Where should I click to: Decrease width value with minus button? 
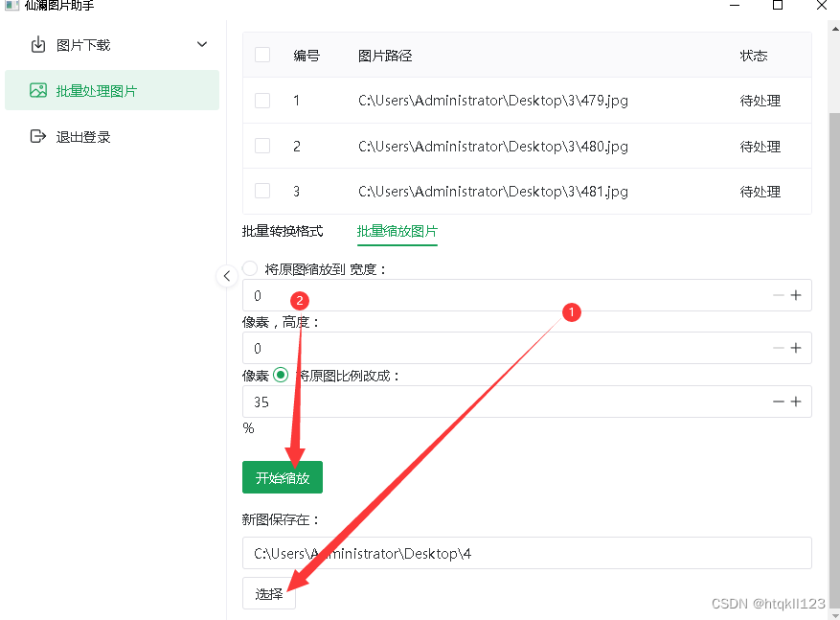click(x=779, y=295)
